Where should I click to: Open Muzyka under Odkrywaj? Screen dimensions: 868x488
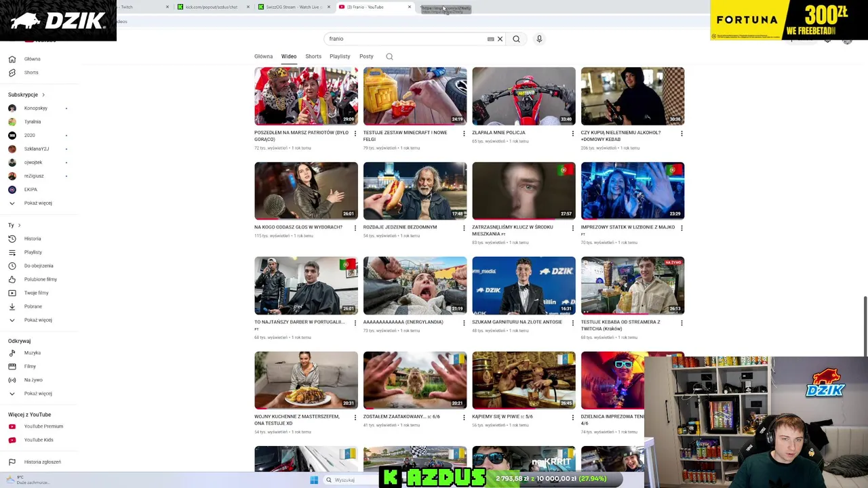(x=33, y=352)
